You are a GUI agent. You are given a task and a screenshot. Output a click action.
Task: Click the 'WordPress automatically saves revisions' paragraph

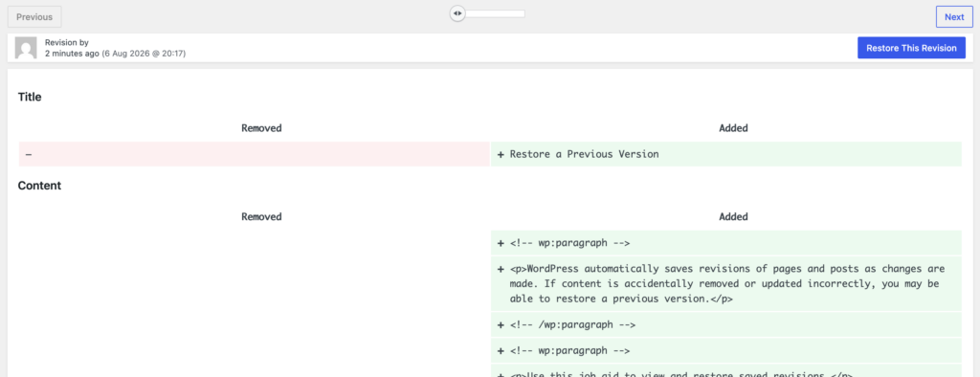point(726,284)
